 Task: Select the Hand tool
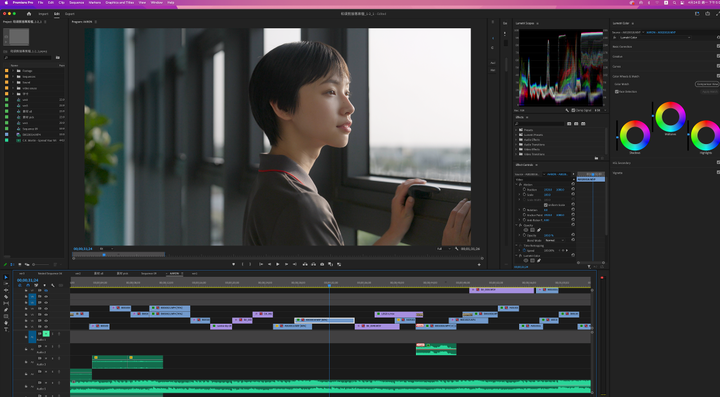point(6,323)
